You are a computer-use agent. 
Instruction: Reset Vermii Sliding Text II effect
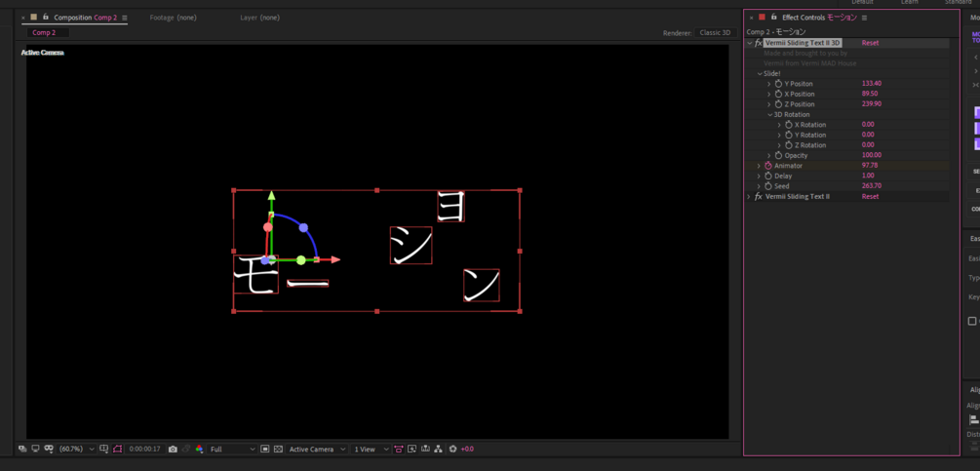click(x=870, y=197)
